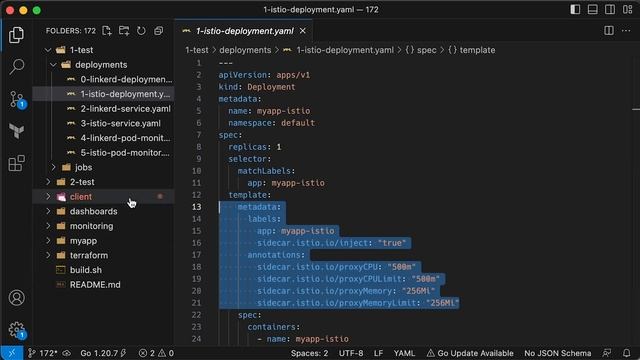640x360 pixels.
Task: Close the 1-istio-deployment.yaml tab
Action: coord(302,31)
